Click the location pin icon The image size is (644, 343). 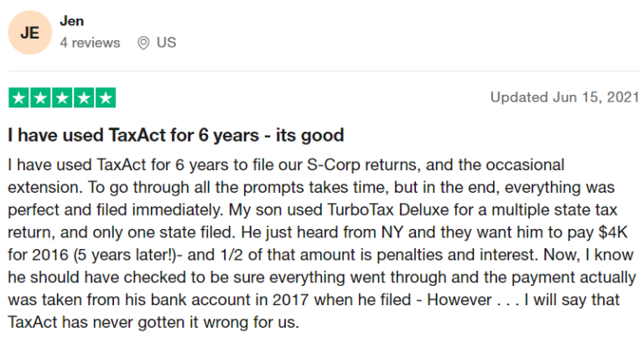143,42
